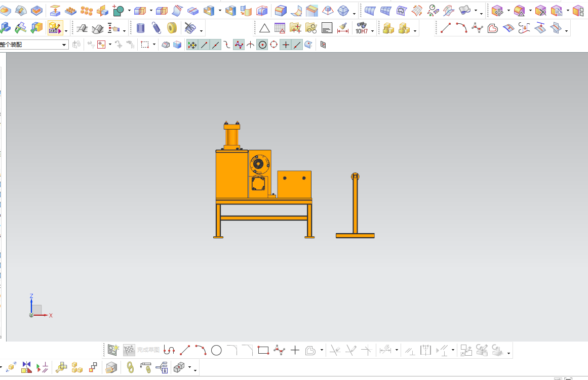Toggle the Point on Face snap option
This screenshot has height=380, width=588.
coord(308,45)
